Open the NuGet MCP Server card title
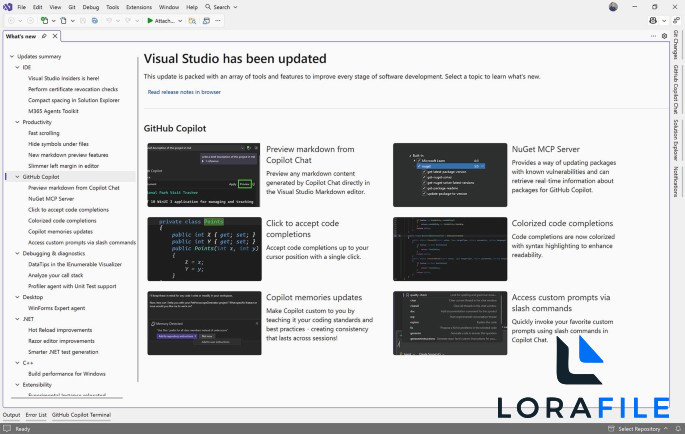Image resolution: width=685 pixels, height=434 pixels. (x=546, y=149)
